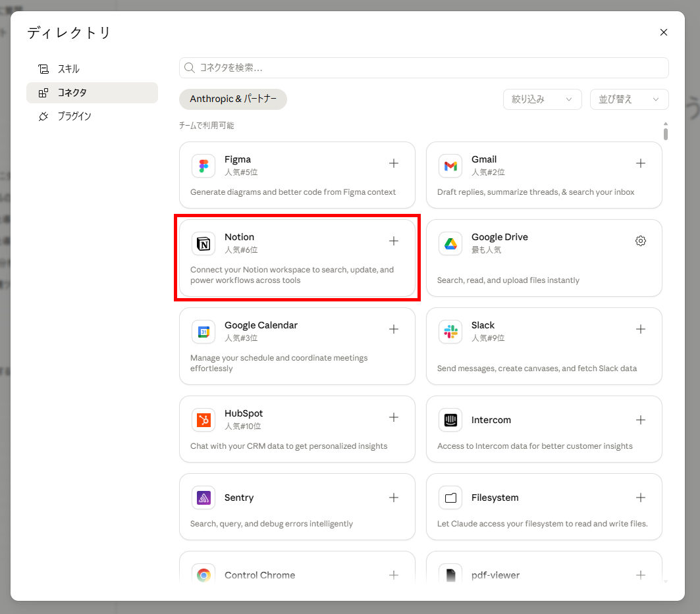Select the コネクタ sidebar item
The image size is (700, 614).
point(92,93)
